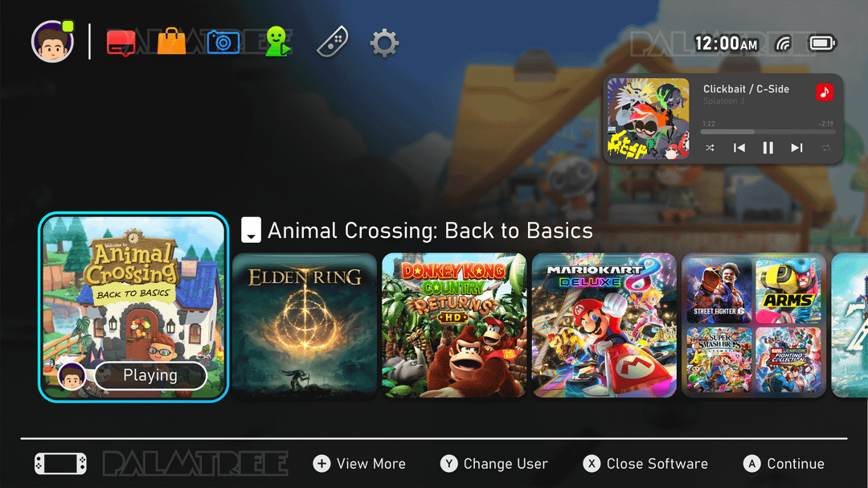Skip to the next track
The height and width of the screenshot is (488, 868).
point(796,148)
